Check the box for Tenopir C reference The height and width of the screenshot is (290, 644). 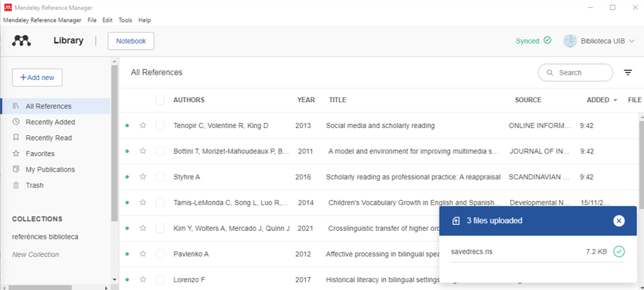pyautogui.click(x=160, y=125)
